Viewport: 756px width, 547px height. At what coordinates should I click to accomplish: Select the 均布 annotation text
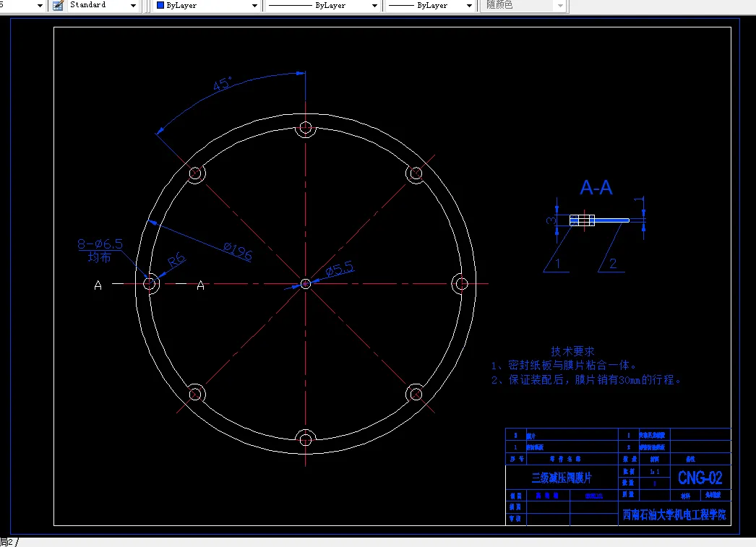click(99, 257)
